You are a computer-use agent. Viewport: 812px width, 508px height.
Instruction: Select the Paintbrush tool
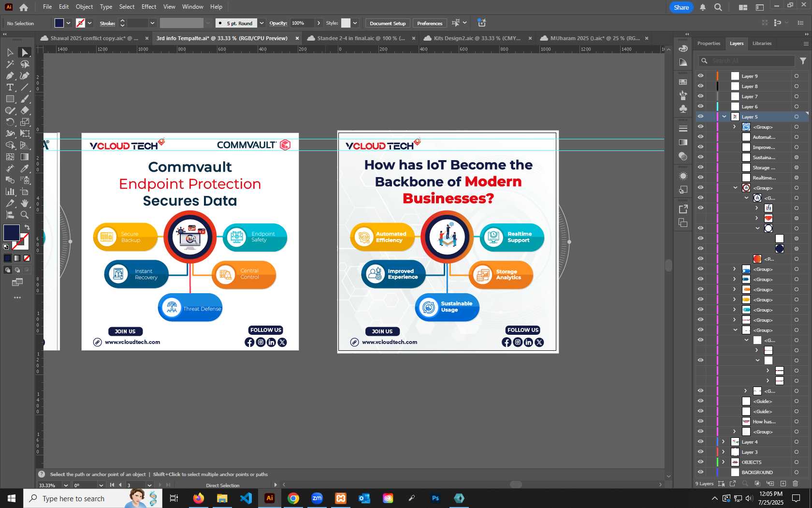(25, 99)
